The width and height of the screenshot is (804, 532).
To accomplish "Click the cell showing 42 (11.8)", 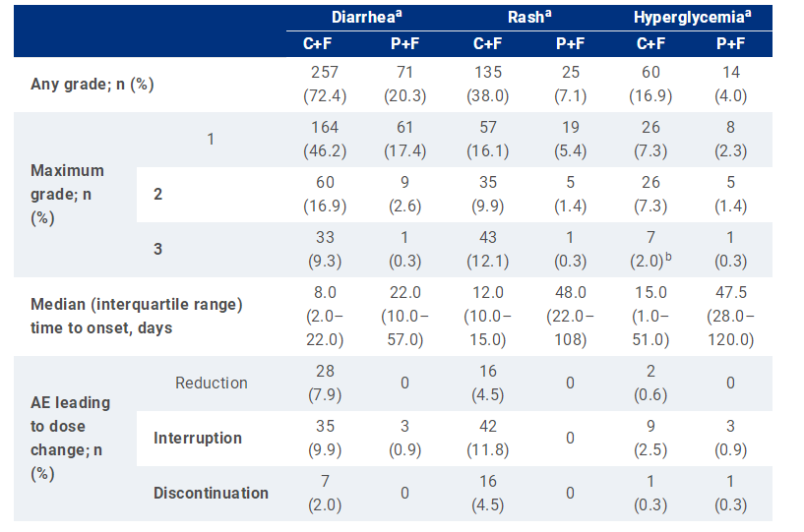I will (x=488, y=438).
